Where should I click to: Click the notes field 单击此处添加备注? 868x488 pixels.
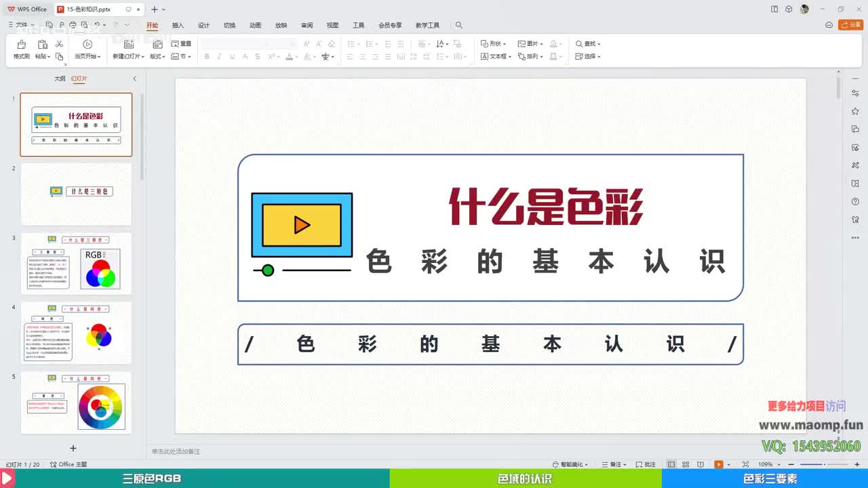pyautogui.click(x=176, y=451)
